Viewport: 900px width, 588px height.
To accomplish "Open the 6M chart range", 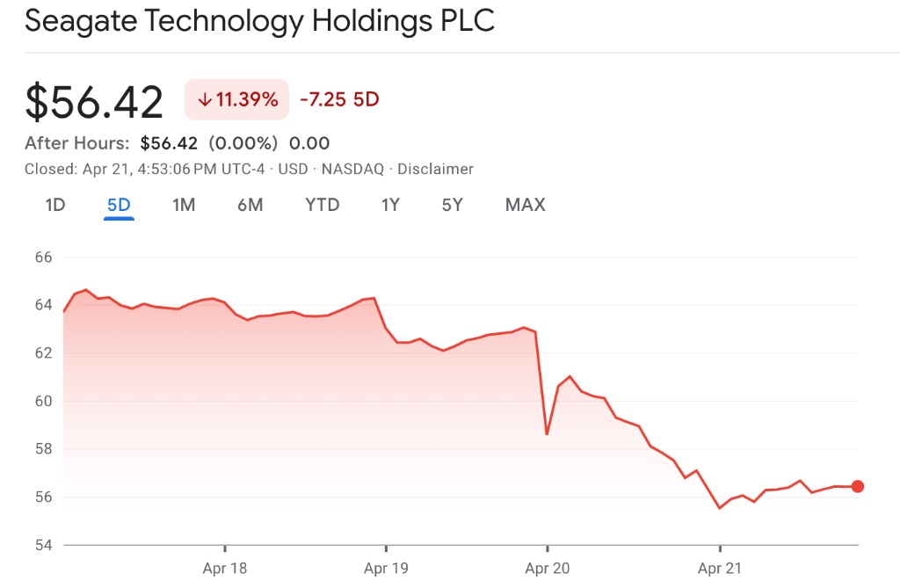I will [250, 205].
